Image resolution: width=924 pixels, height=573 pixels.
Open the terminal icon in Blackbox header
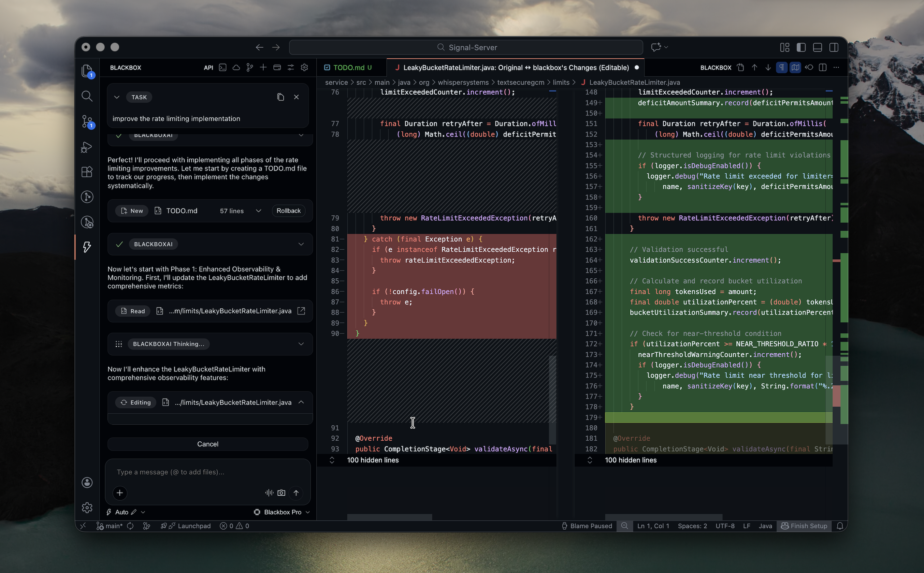pos(223,67)
